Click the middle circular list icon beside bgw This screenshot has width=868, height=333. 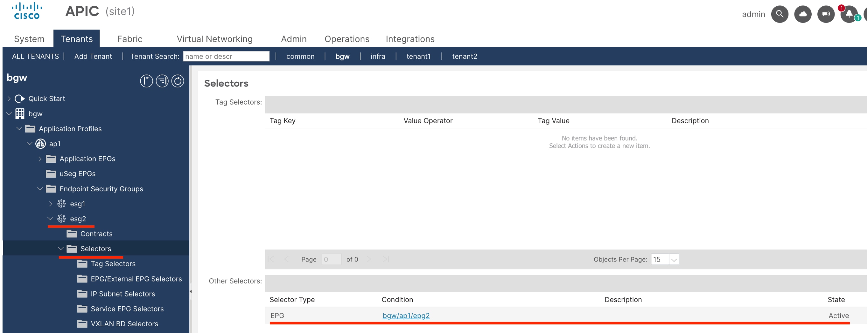point(162,81)
